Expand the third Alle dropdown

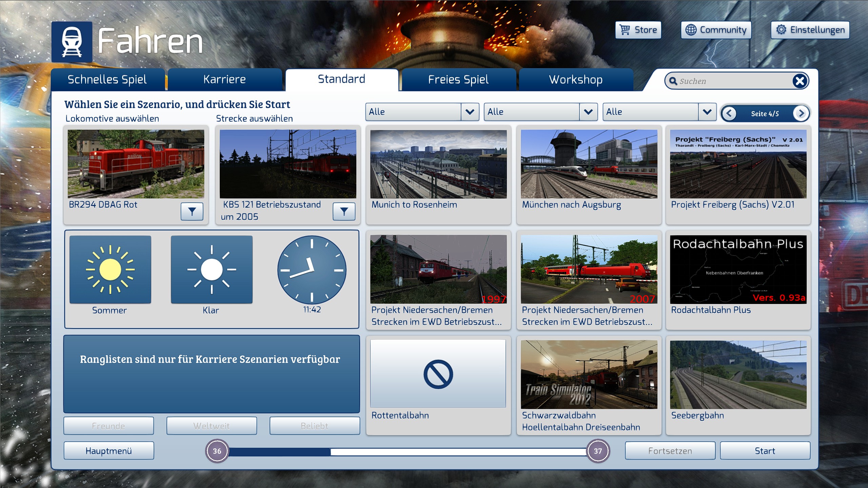pos(707,112)
